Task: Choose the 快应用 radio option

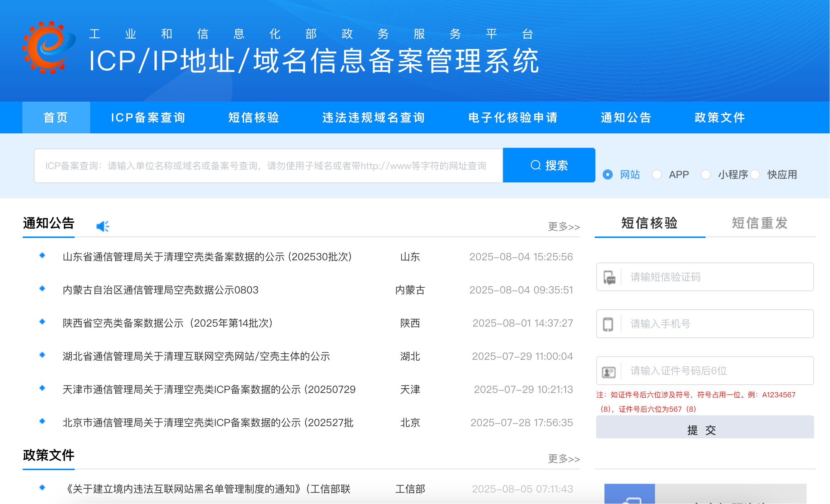Action: coord(755,174)
